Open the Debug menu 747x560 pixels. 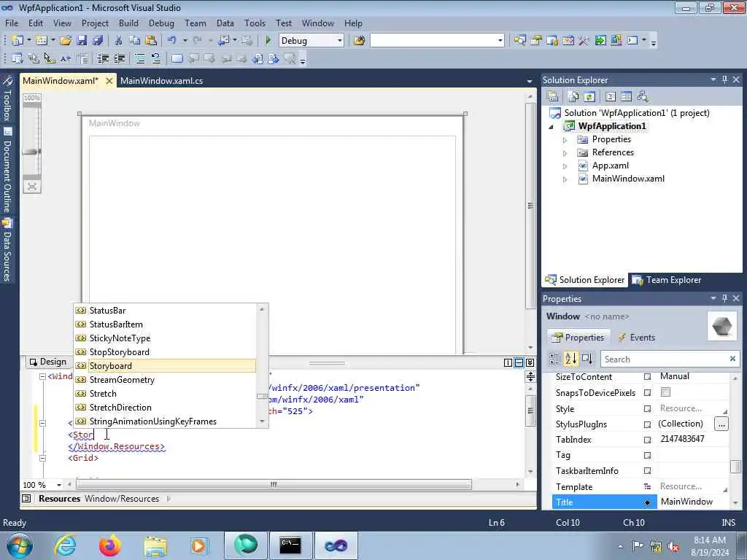[x=161, y=23]
